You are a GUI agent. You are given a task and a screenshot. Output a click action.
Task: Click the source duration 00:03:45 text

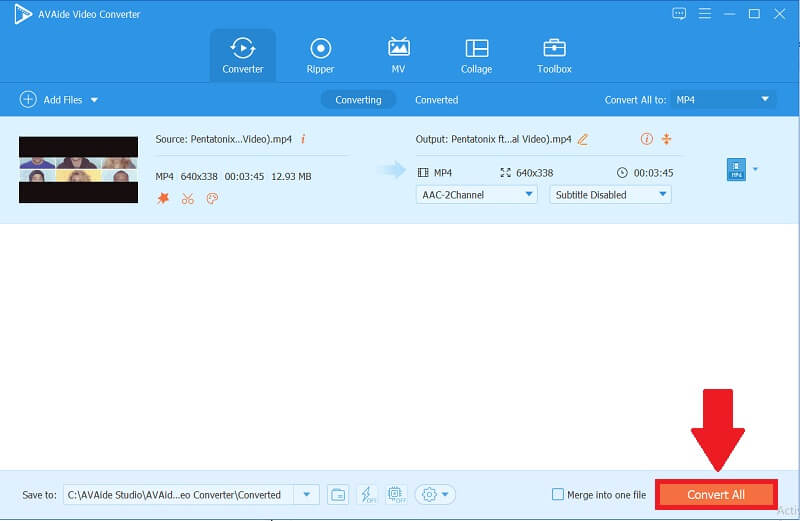tap(244, 177)
